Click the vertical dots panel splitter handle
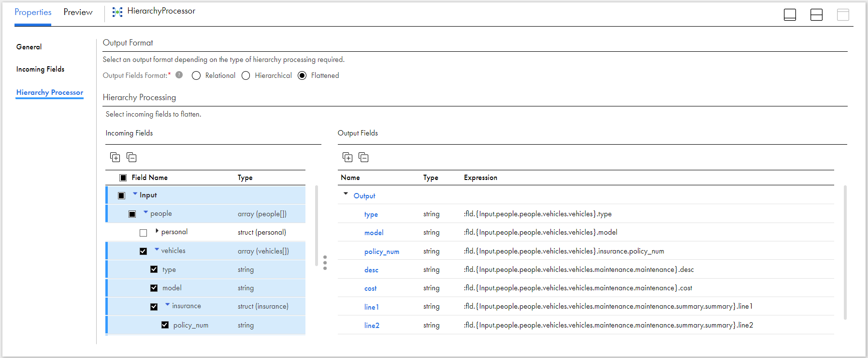This screenshot has height=358, width=868. coord(325,263)
